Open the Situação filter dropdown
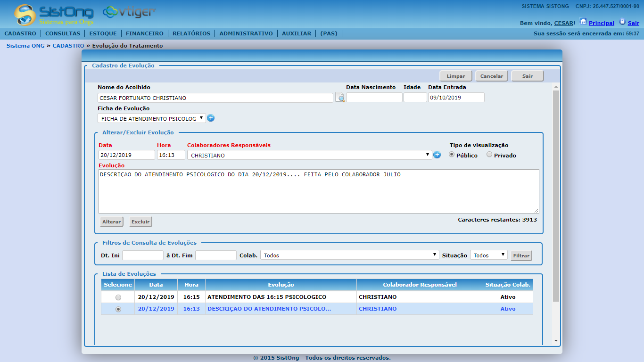Screen dimensions: 644x362 (489, 255)
